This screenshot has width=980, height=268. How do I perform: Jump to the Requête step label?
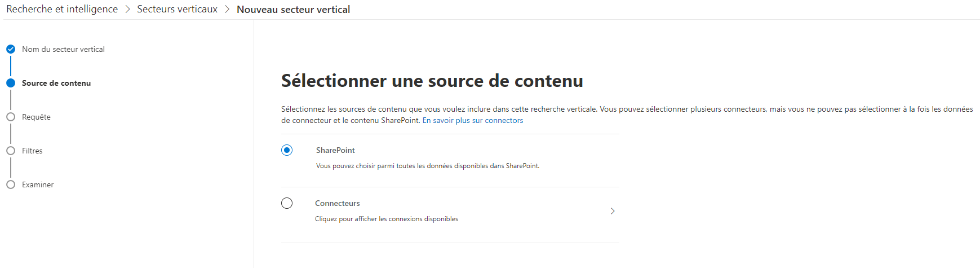36,117
